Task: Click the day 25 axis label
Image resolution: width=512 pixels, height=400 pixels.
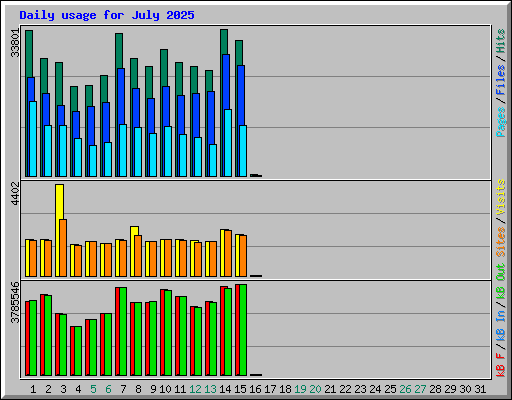Action: click(x=390, y=389)
